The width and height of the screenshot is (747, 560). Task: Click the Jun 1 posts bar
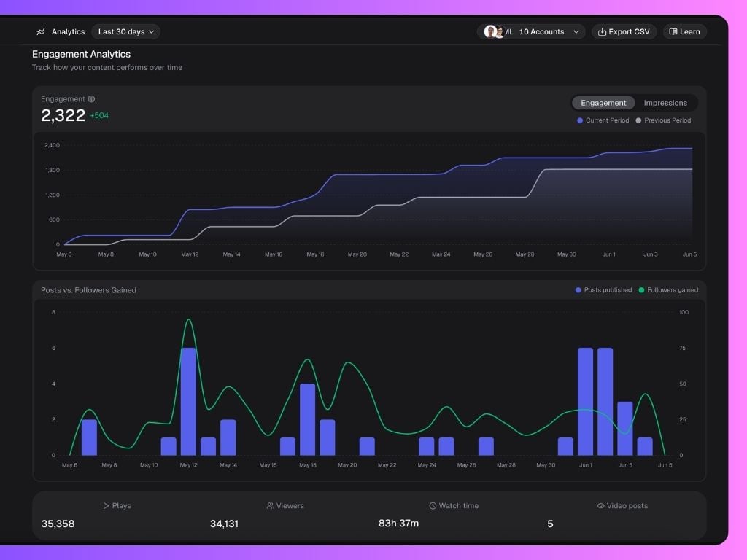(x=586, y=402)
